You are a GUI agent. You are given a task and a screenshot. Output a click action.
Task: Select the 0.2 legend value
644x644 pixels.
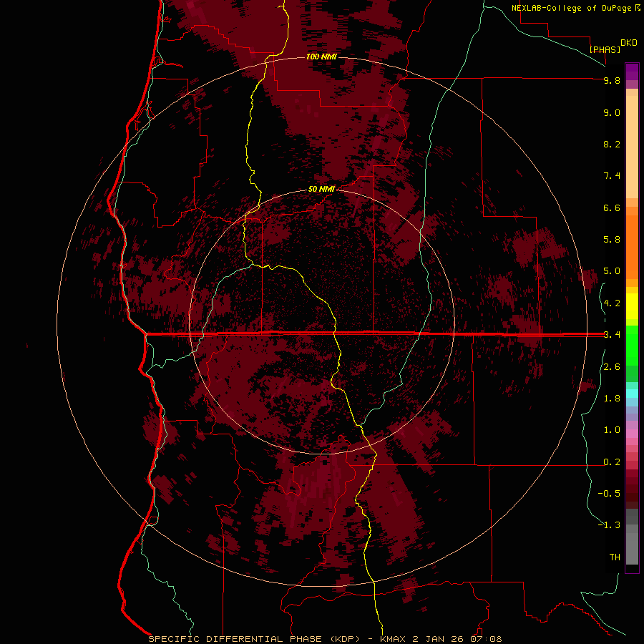612,462
